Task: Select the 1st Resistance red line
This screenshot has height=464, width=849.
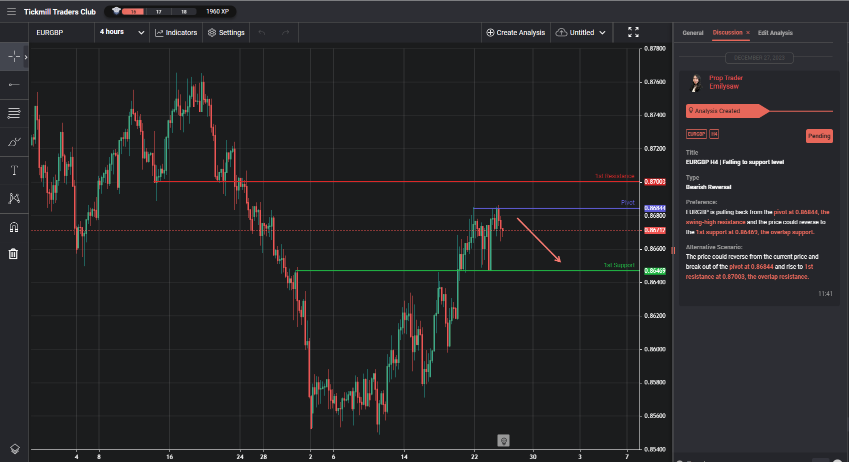Action: click(x=397, y=181)
